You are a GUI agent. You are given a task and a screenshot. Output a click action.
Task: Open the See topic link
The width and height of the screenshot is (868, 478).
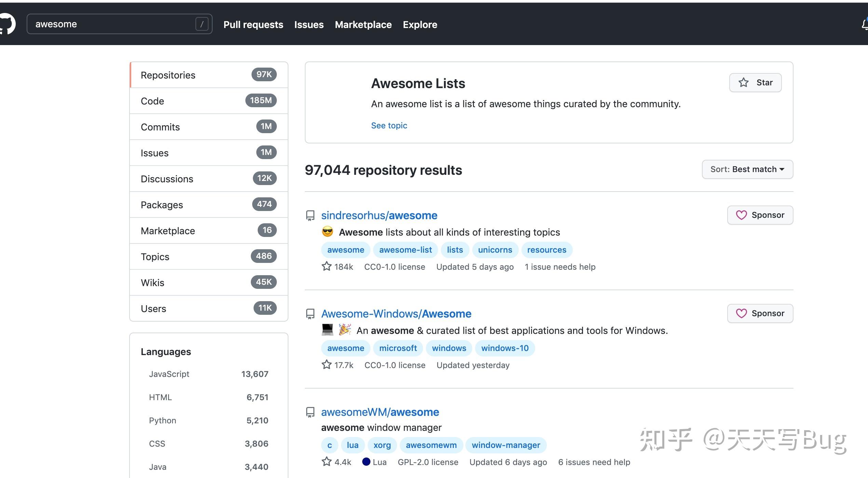(389, 126)
